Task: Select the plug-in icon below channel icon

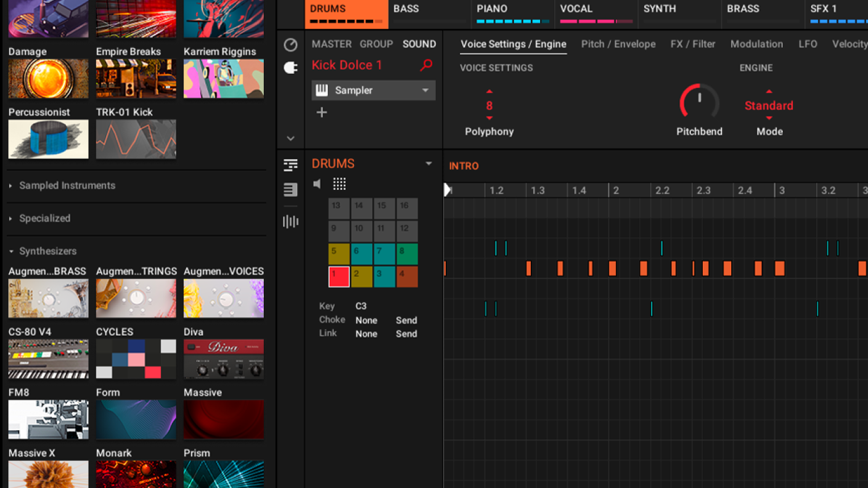Action: click(x=290, y=68)
